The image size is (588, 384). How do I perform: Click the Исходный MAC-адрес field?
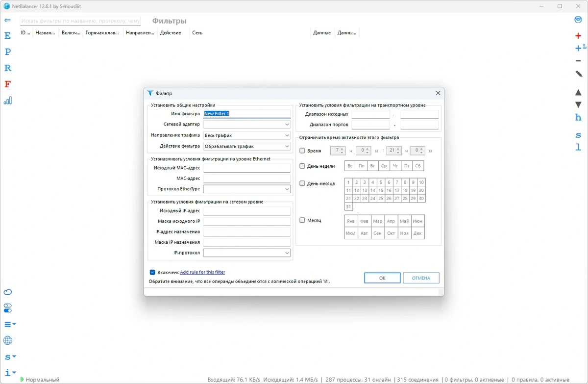tap(247, 168)
